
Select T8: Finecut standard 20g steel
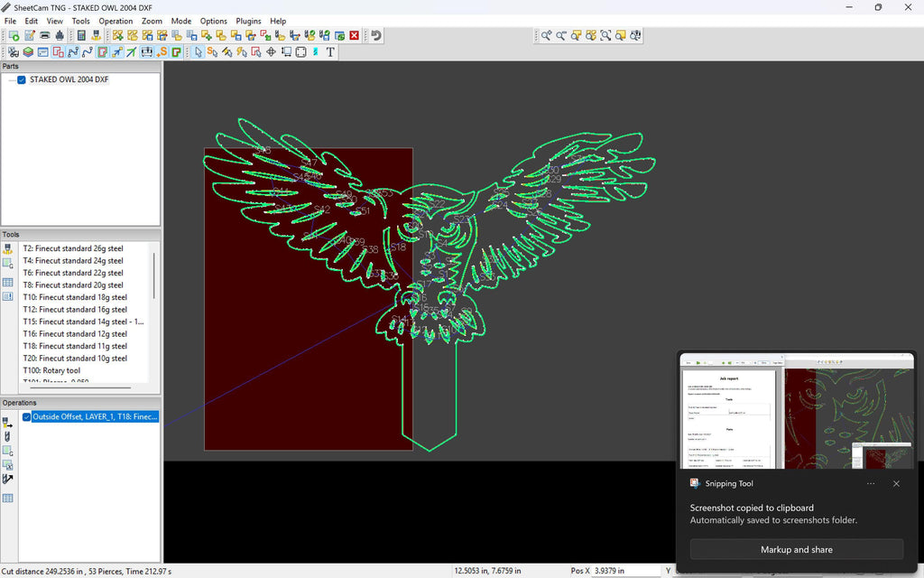point(73,284)
